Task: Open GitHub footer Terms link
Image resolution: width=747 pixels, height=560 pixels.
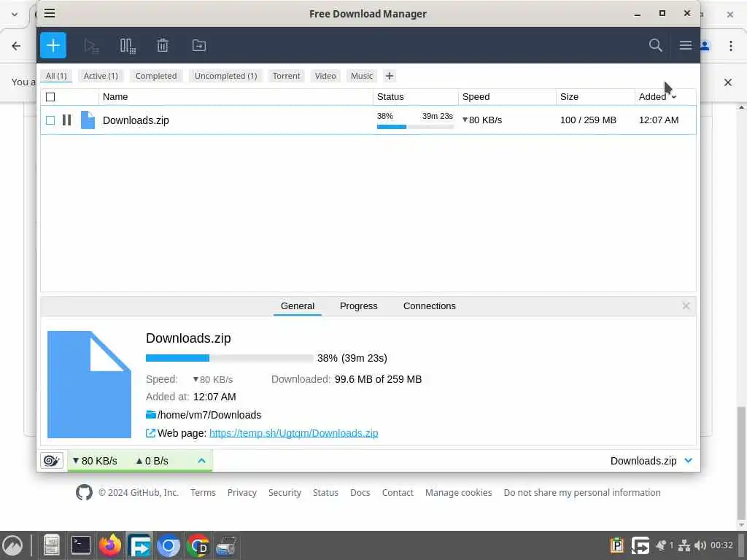Action: 203,492
